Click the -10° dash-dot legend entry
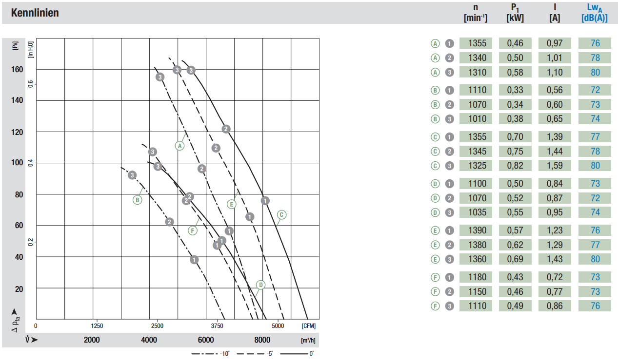Viewport: 618px width, 364px height. pos(211,353)
